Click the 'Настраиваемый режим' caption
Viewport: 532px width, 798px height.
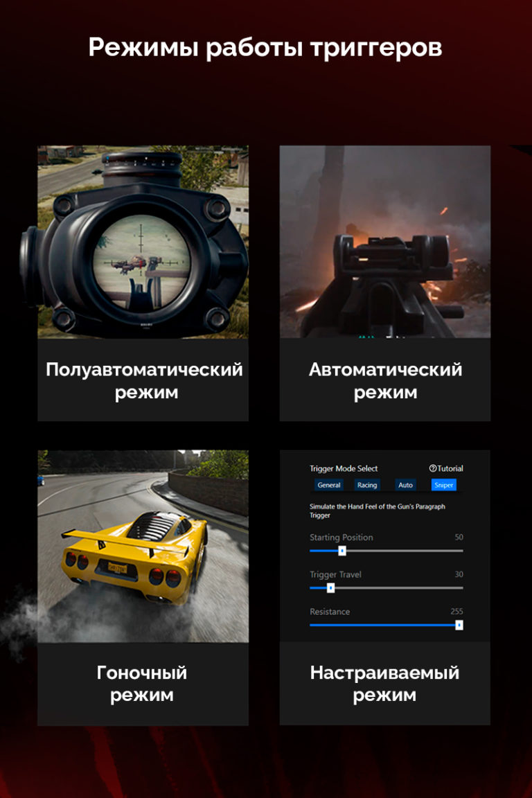pyautogui.click(x=385, y=684)
